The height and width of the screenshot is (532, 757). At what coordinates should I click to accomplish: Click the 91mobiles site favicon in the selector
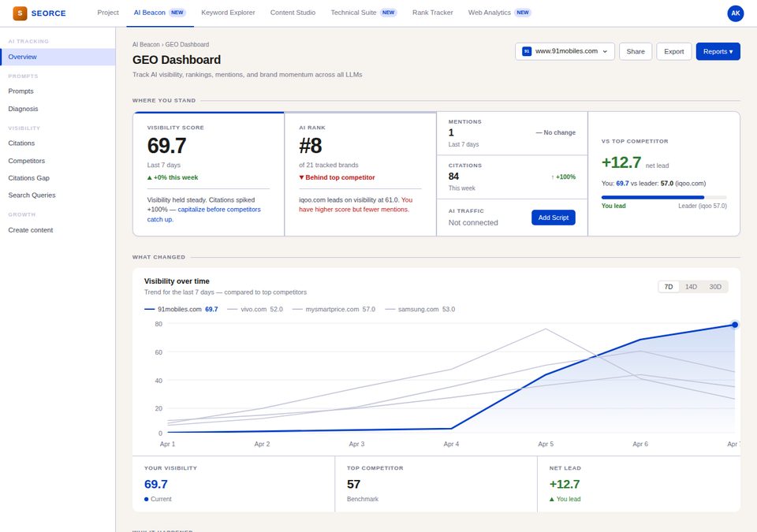[x=527, y=51]
